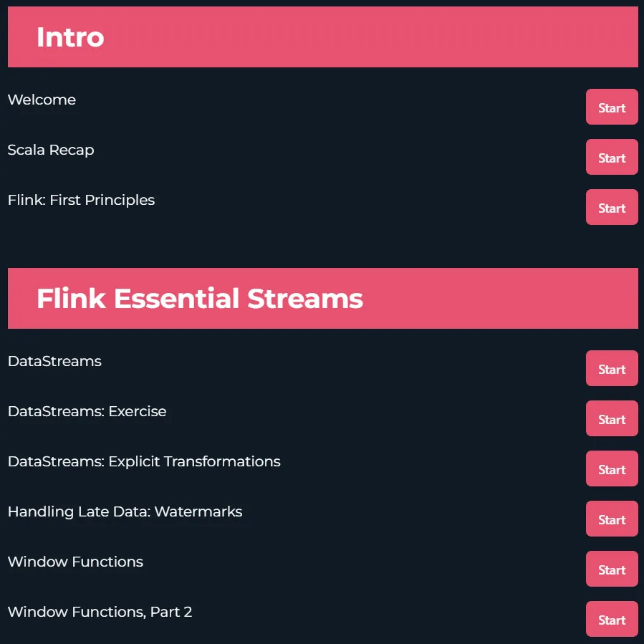The image size is (644, 644).
Task: Open Flink: First Principles title text
Action: point(82,200)
